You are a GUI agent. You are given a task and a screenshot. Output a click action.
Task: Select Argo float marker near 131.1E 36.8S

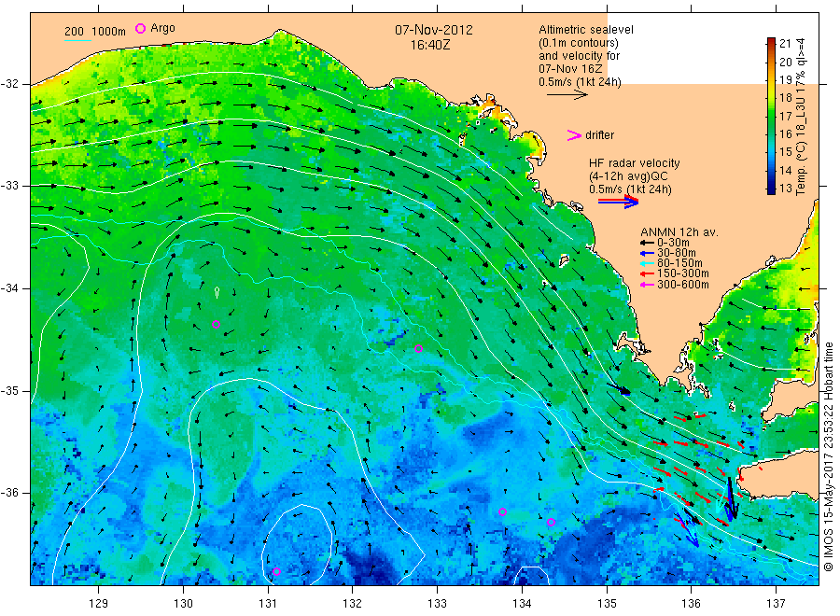(x=276, y=571)
